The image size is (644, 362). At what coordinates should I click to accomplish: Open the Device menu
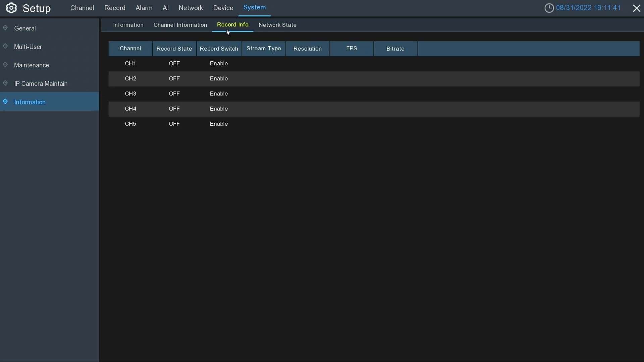tap(223, 8)
